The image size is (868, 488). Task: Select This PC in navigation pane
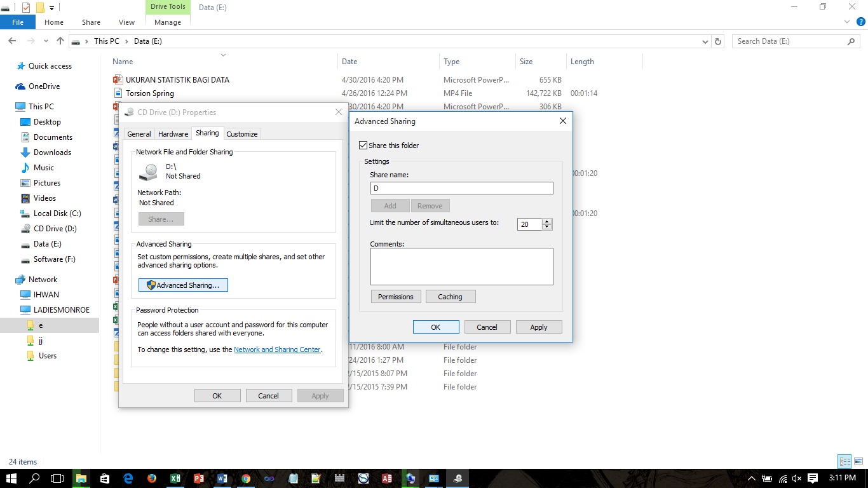[x=41, y=107]
